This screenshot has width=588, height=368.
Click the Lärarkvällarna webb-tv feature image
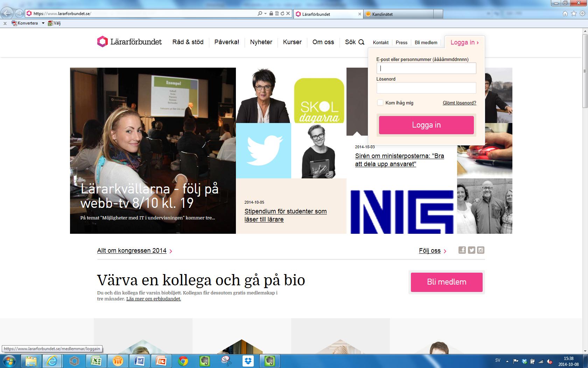(x=153, y=151)
